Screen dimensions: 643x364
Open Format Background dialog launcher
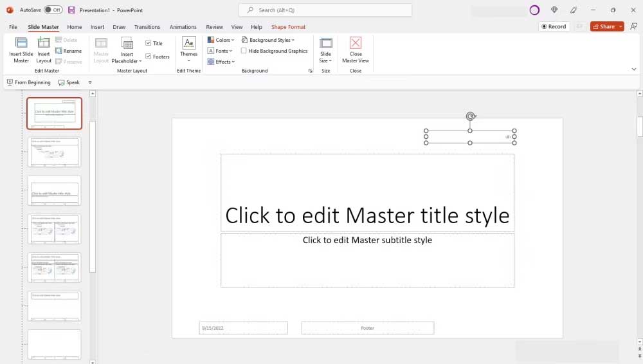[311, 71]
